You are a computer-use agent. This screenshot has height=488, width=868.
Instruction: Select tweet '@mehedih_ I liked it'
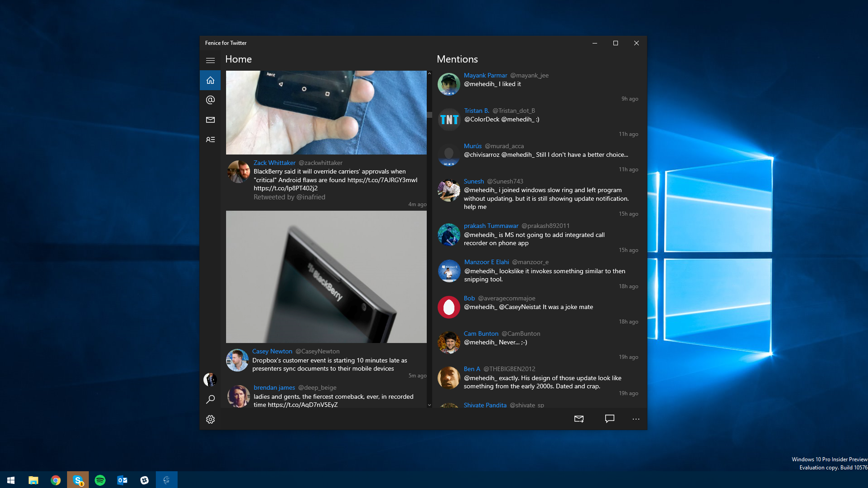click(492, 84)
